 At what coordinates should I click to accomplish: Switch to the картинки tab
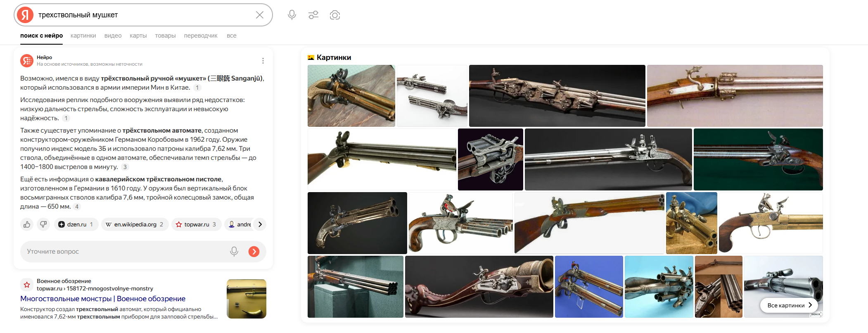[83, 36]
